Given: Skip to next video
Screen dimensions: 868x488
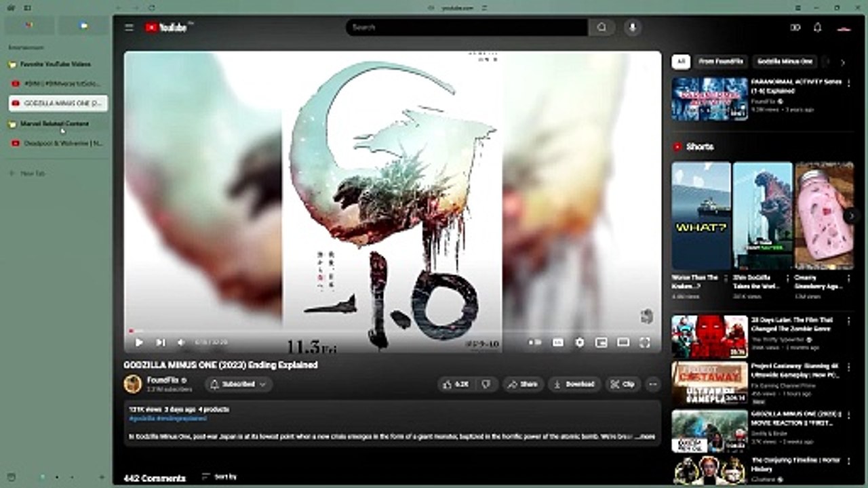Looking at the screenshot, I should 161,343.
